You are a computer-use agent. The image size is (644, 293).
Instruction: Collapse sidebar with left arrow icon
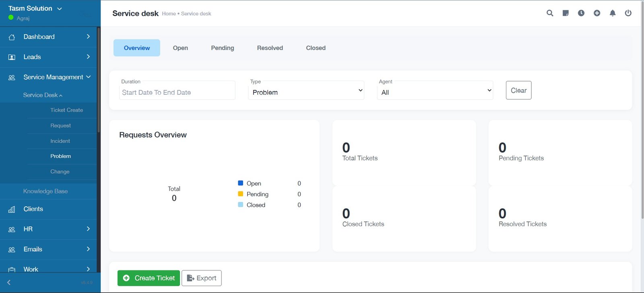(9, 283)
